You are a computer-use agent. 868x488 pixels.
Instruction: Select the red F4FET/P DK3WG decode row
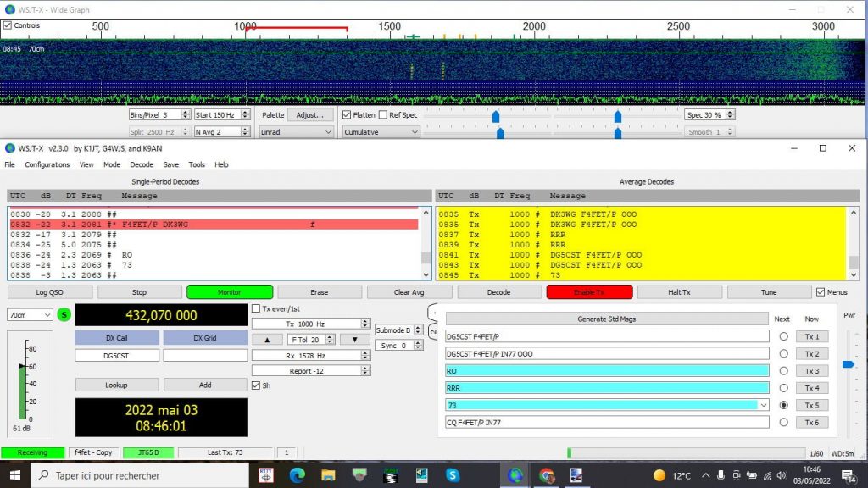pos(214,225)
